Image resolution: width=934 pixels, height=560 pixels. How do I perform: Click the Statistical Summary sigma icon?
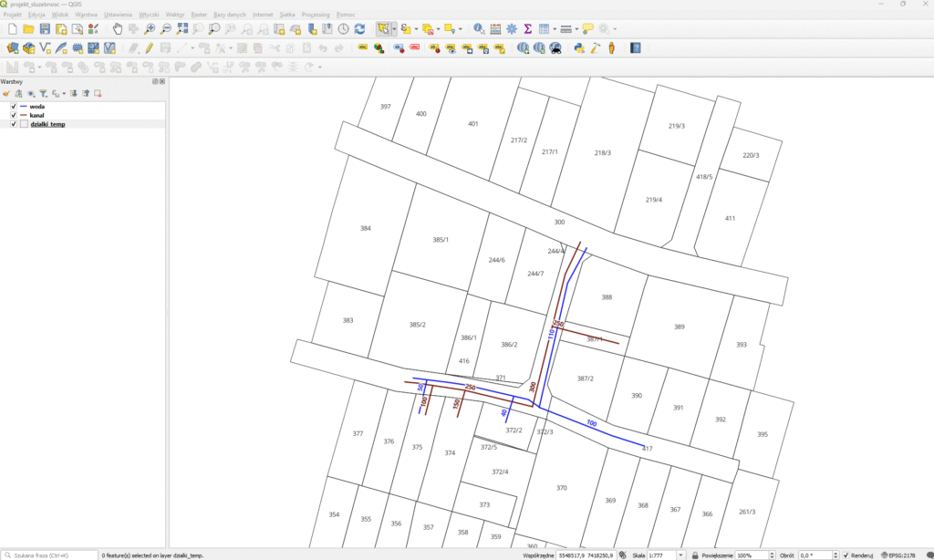(527, 29)
